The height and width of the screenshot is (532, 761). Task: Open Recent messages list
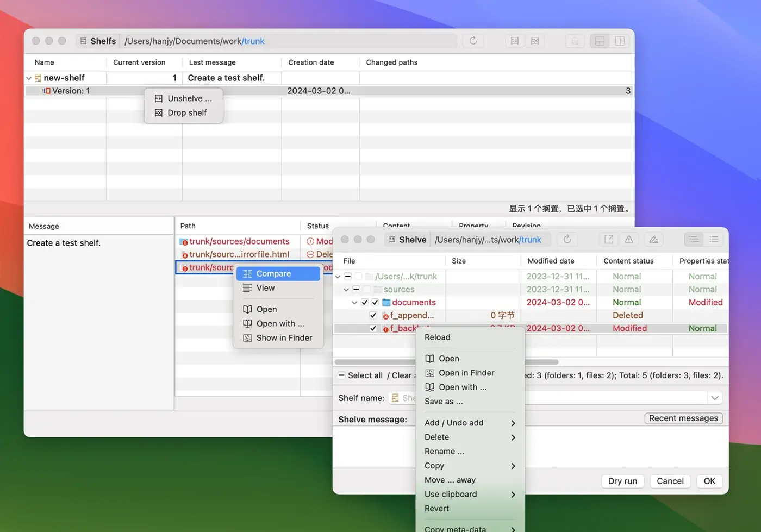(683, 418)
